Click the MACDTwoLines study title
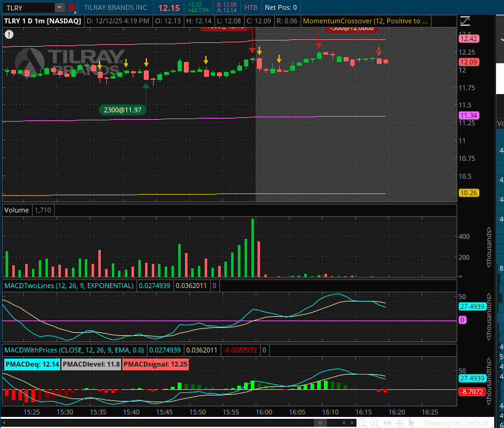 point(69,286)
